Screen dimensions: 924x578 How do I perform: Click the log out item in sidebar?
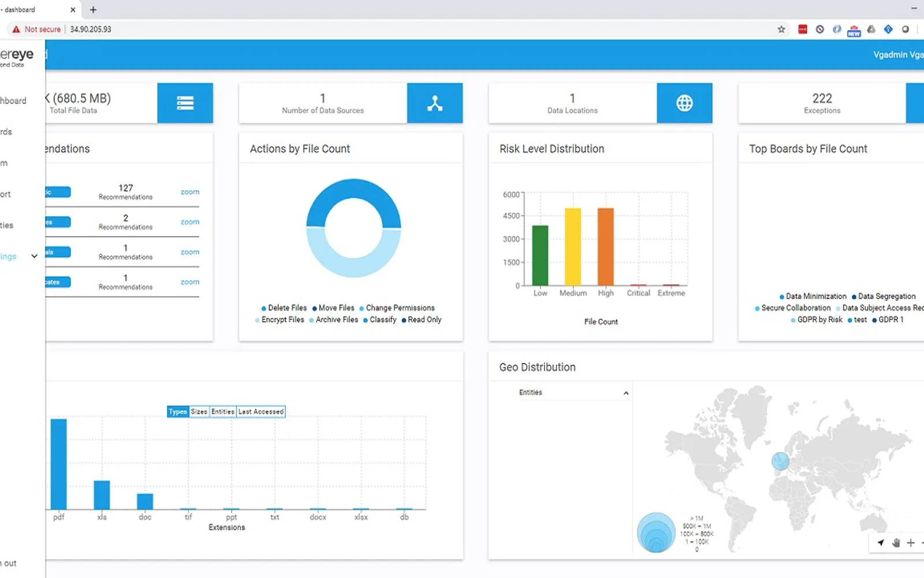pos(9,563)
